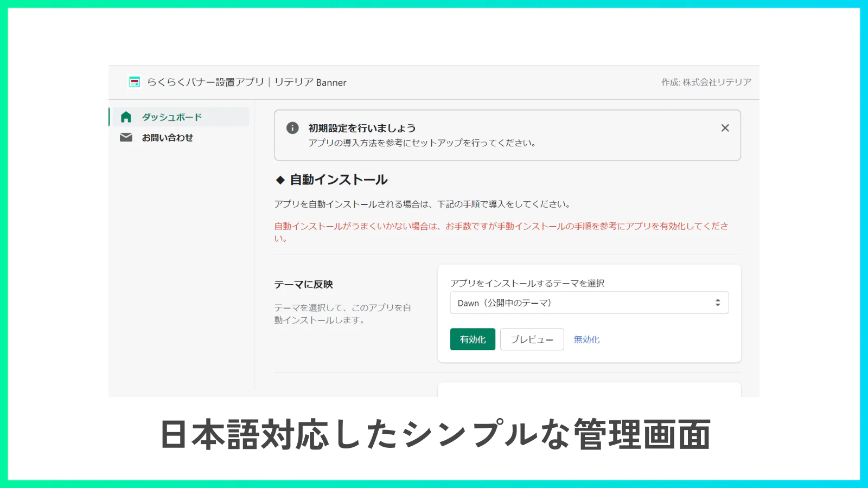The height and width of the screenshot is (488, 868).
Task: Click the up-down arrows on the theme selector
Action: [x=717, y=303]
